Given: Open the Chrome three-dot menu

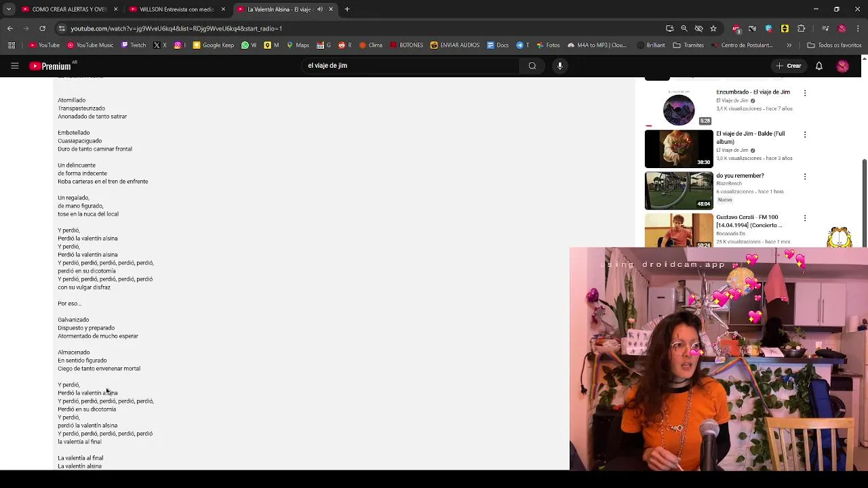Looking at the screenshot, I should click(x=858, y=28).
